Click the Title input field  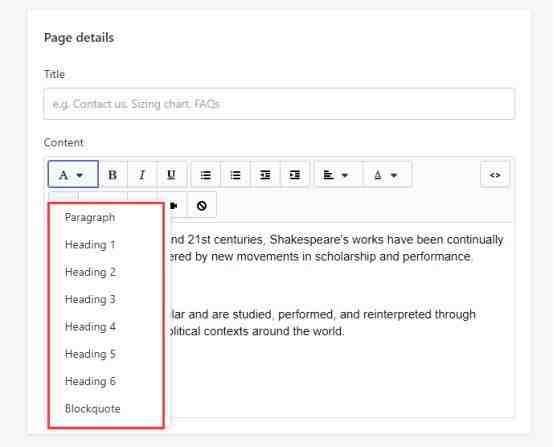(x=279, y=104)
